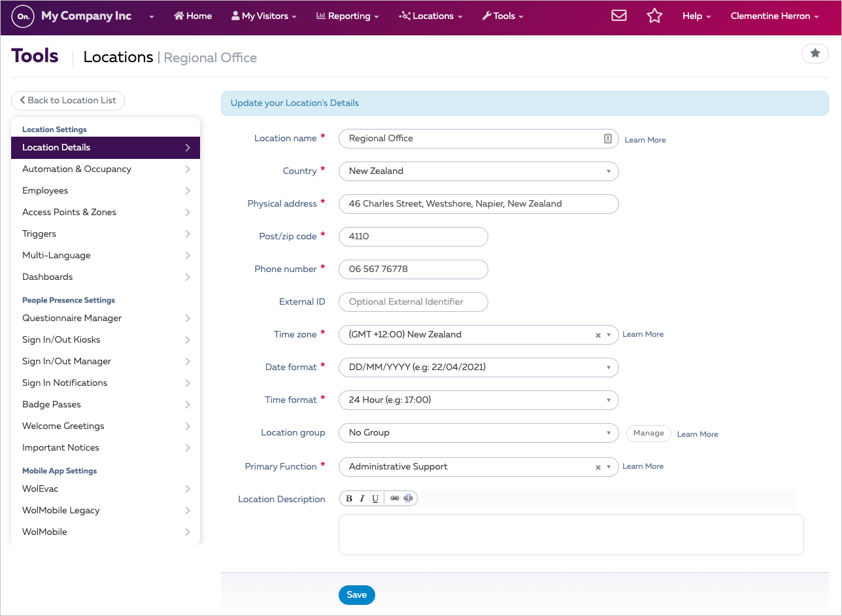Screen dimensions: 842x616
Task: Click Learn More next to Time zone
Action: (643, 334)
